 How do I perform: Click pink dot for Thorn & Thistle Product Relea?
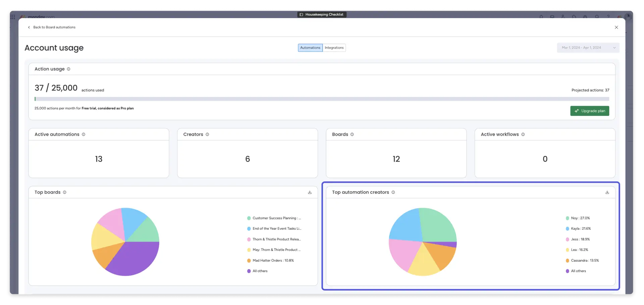(x=249, y=239)
